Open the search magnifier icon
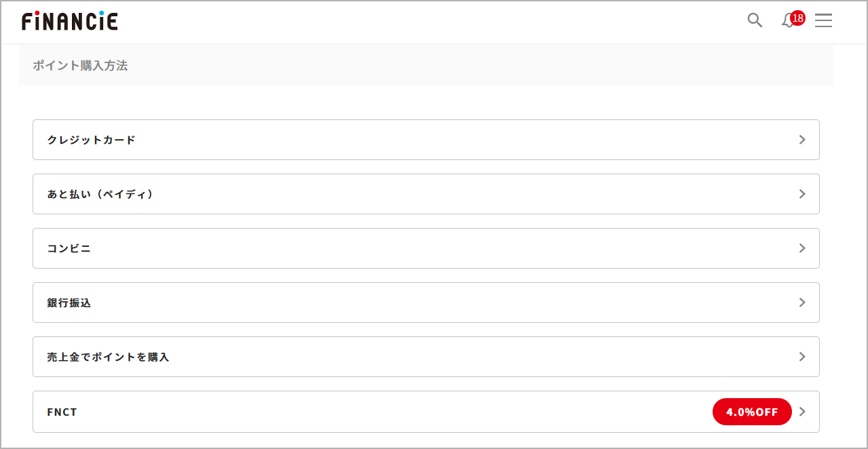 click(755, 20)
